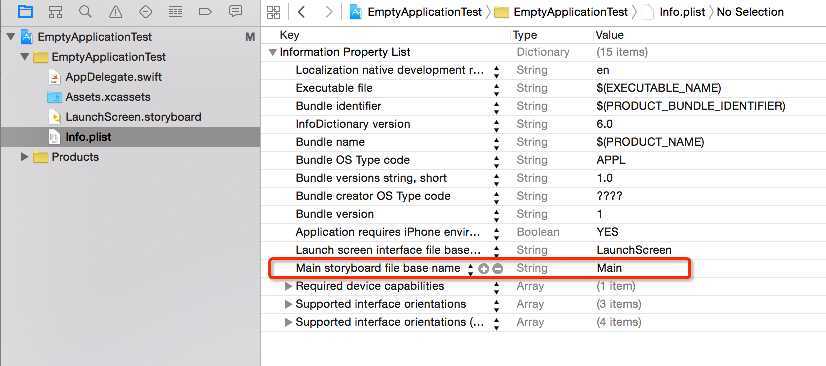This screenshot has height=366, width=826.
Task: Click the APPL value cell
Action: coord(611,160)
